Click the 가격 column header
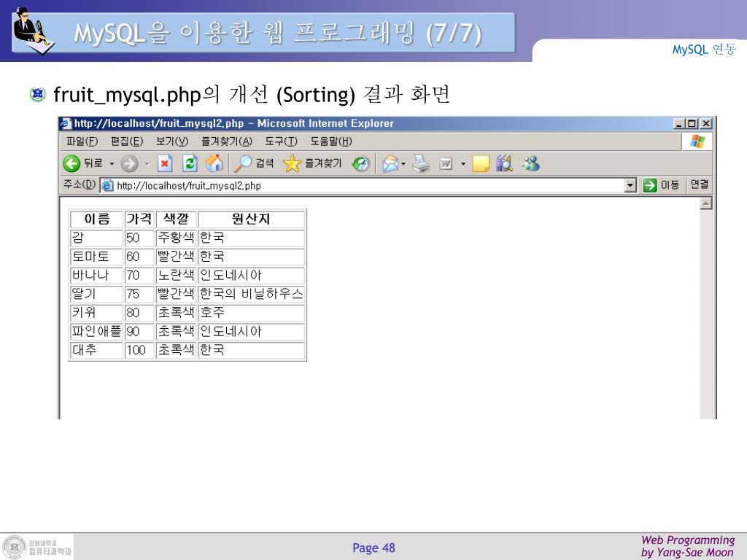 (x=139, y=219)
